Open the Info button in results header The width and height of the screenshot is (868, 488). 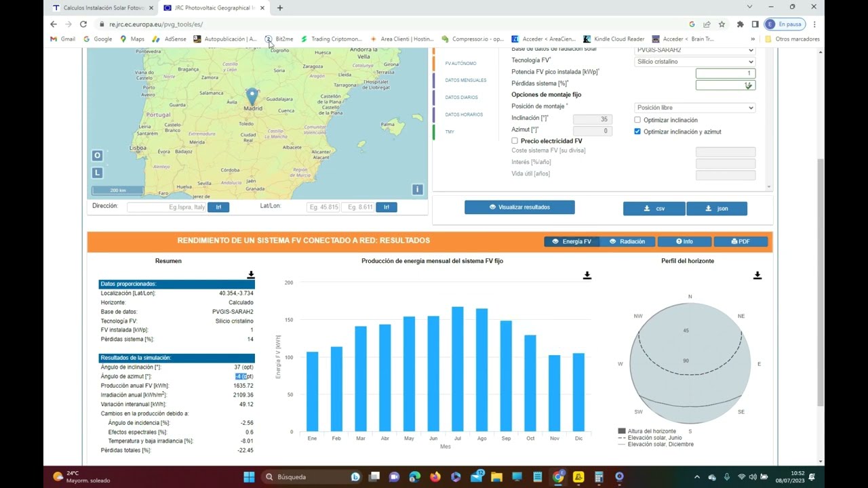tap(684, 241)
